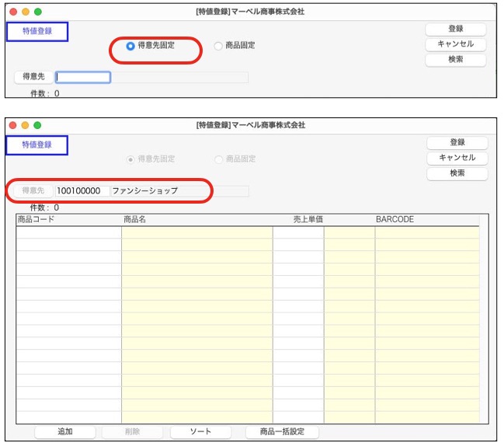Screen dimensions: 504x443
Task: Open 商品一括設定 bulk product settings
Action: click(282, 431)
